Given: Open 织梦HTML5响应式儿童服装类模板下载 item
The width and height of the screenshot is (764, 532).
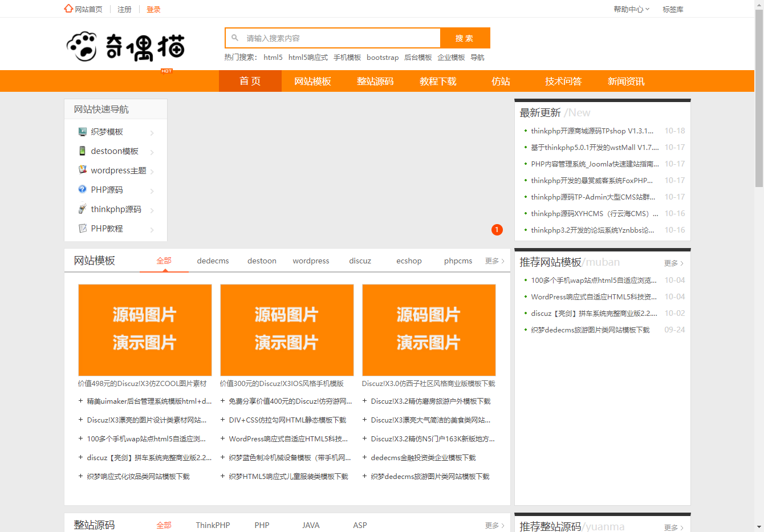Looking at the screenshot, I should [288, 476].
